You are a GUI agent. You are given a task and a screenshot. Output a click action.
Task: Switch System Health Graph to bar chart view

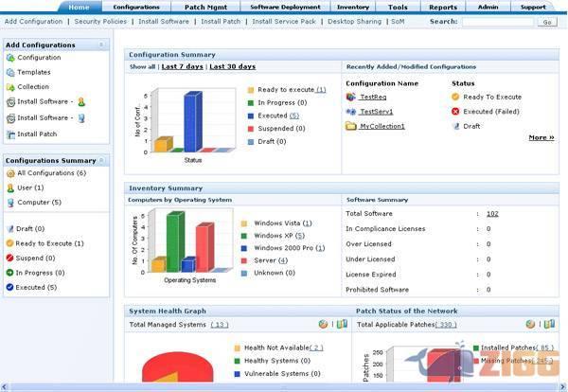(x=342, y=324)
